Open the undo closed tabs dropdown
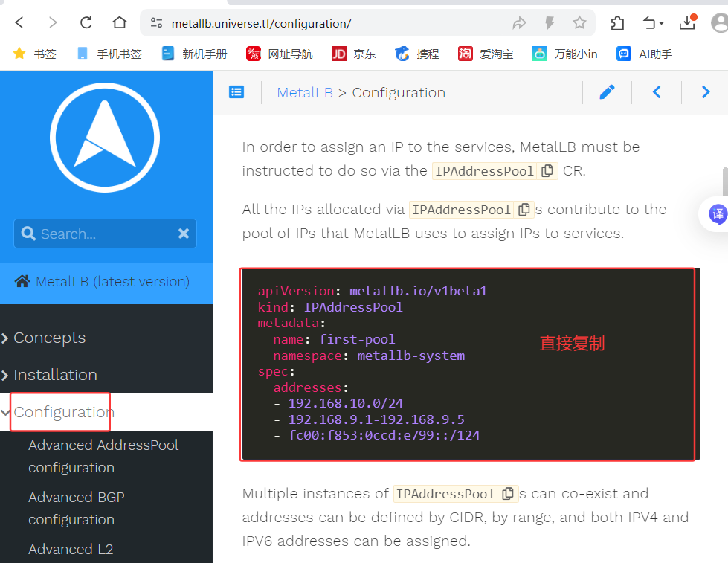This screenshot has height=563, width=728. pos(653,23)
